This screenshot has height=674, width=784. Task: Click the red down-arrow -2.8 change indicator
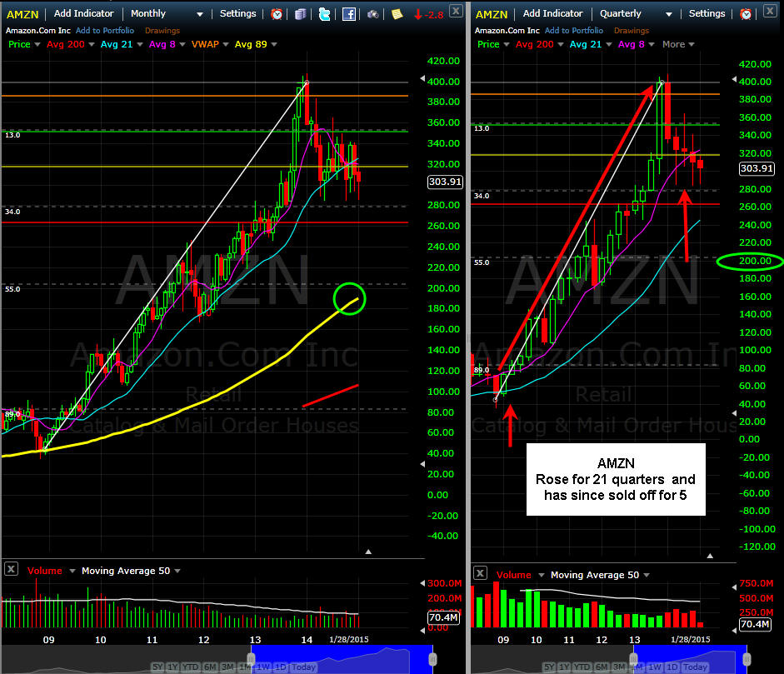point(429,14)
